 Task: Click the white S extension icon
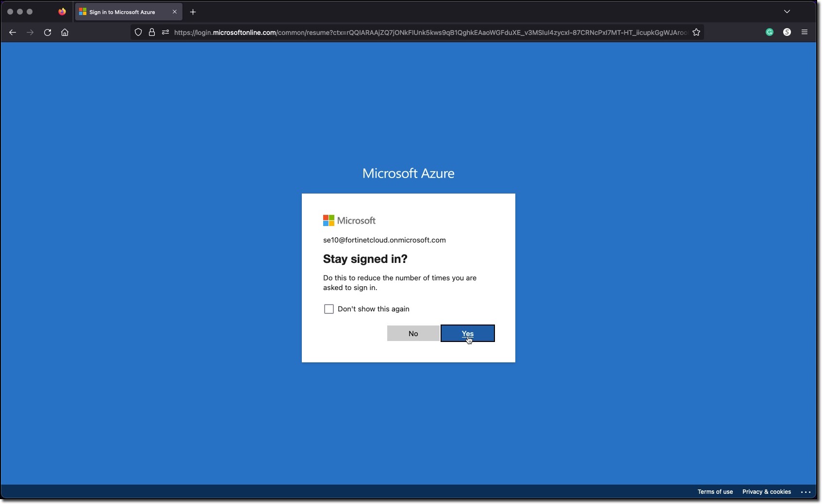tap(787, 32)
